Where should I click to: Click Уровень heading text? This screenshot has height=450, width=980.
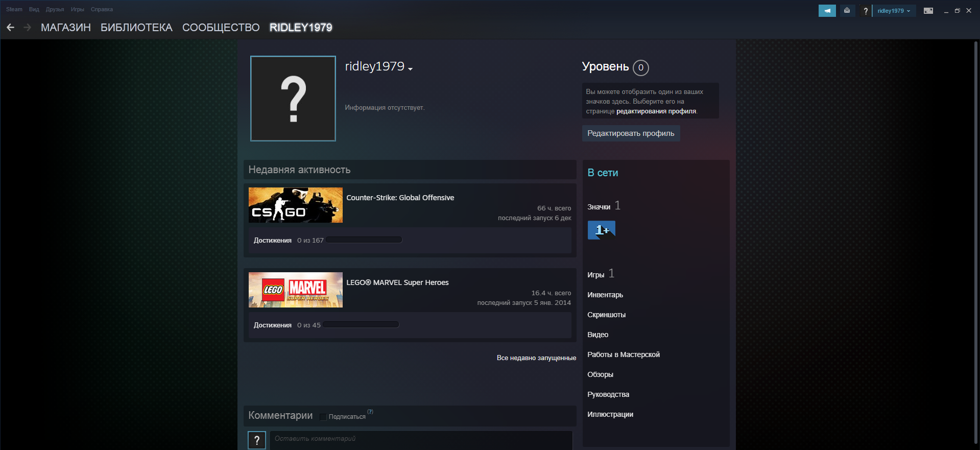click(605, 66)
